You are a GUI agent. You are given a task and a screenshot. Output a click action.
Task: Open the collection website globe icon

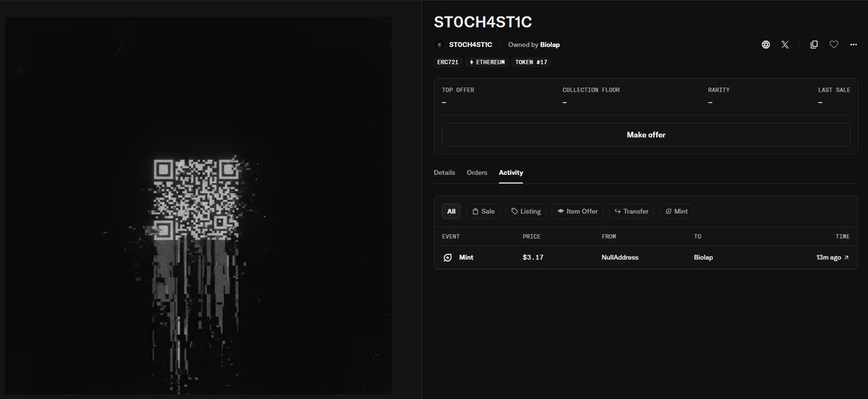(x=765, y=45)
